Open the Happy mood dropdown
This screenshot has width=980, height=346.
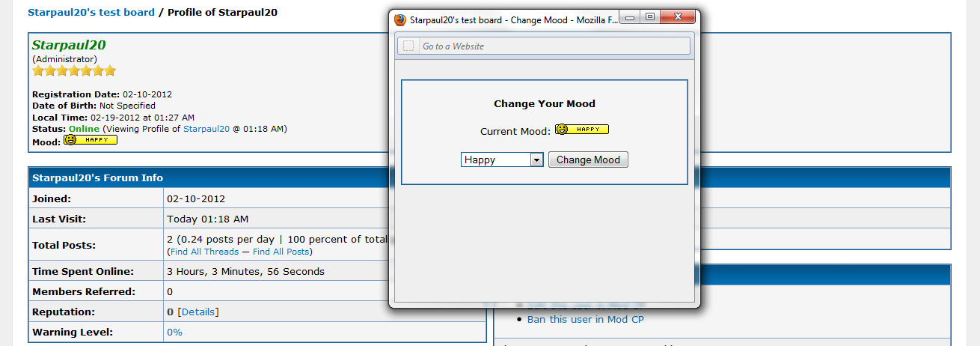[x=502, y=160]
